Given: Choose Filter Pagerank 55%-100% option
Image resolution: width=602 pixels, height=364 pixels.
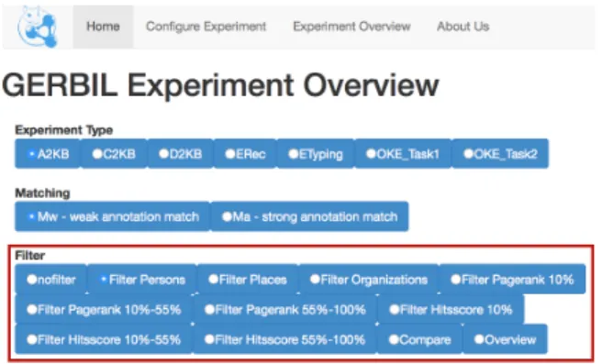Looking at the screenshot, I should click(x=284, y=310).
